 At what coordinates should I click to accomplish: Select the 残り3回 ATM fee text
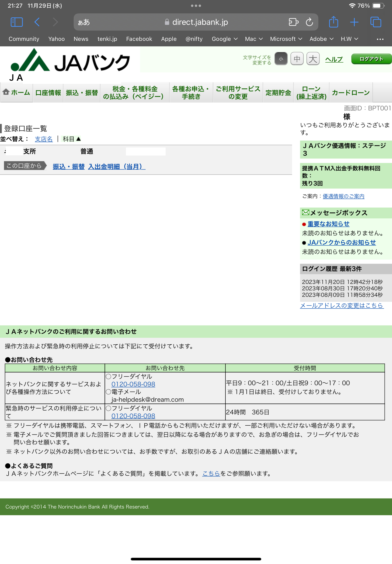pos(312,183)
